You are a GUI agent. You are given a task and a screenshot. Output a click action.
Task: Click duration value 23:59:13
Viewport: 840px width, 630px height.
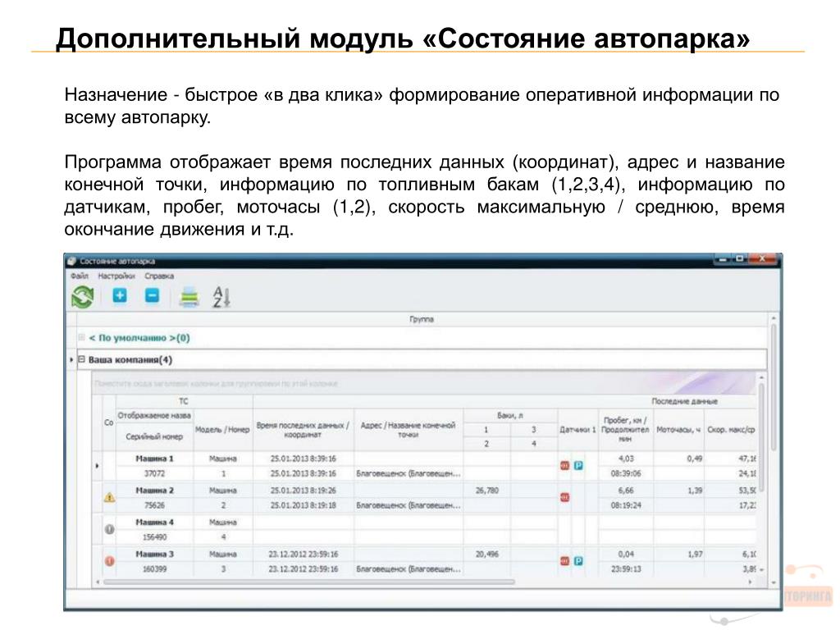pyautogui.click(x=626, y=569)
